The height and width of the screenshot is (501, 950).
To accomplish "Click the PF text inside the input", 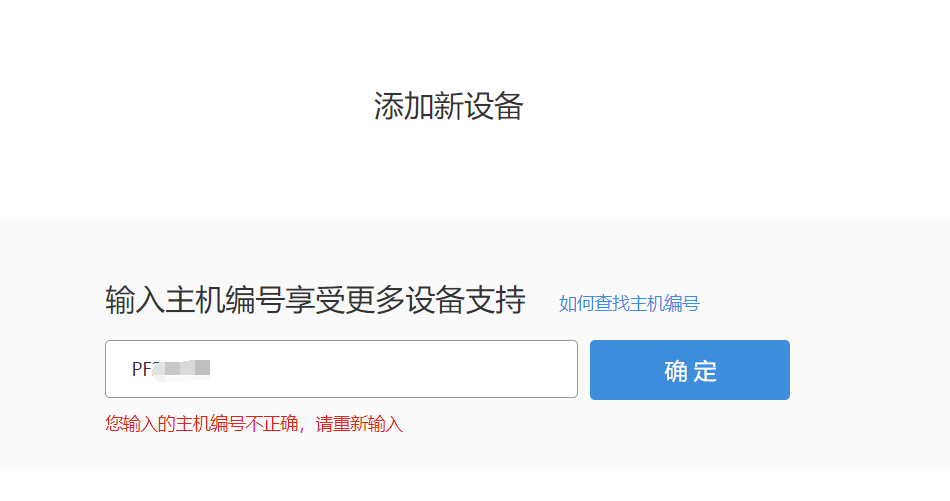I will (142, 369).
